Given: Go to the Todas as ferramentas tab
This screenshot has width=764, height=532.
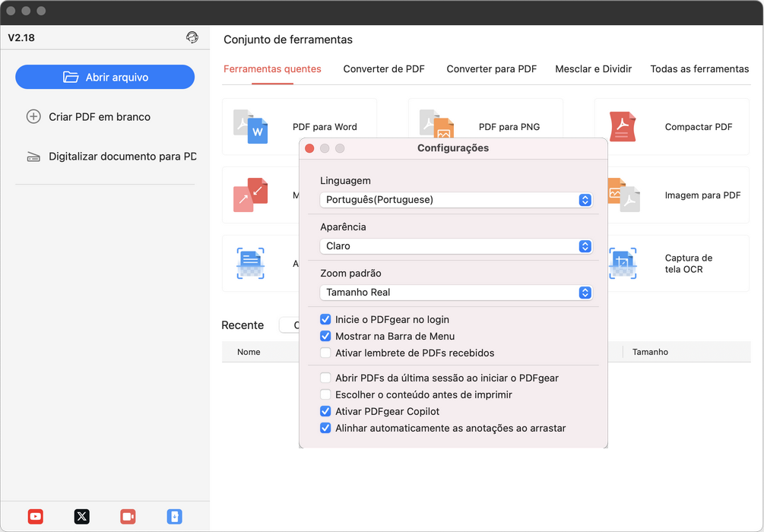Looking at the screenshot, I should point(699,68).
